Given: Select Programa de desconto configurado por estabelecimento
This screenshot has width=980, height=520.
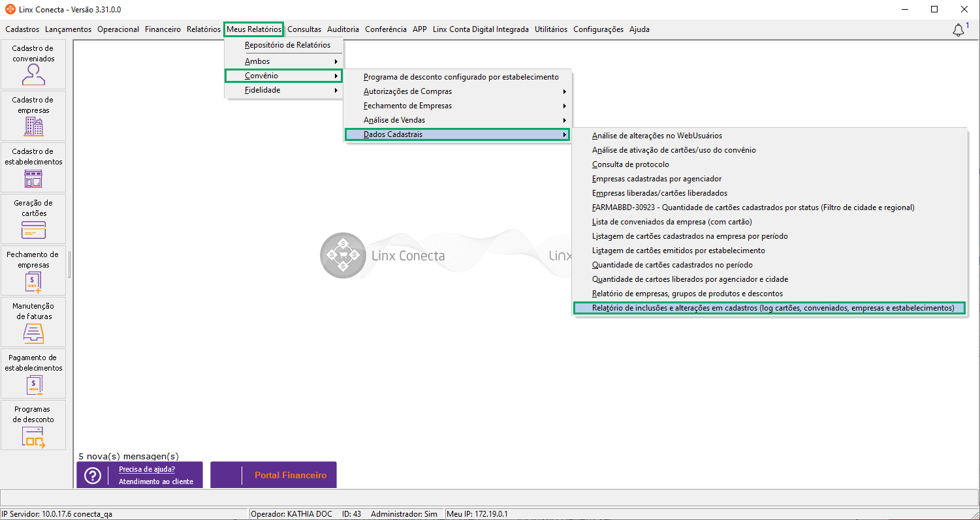Looking at the screenshot, I should pos(458,77).
